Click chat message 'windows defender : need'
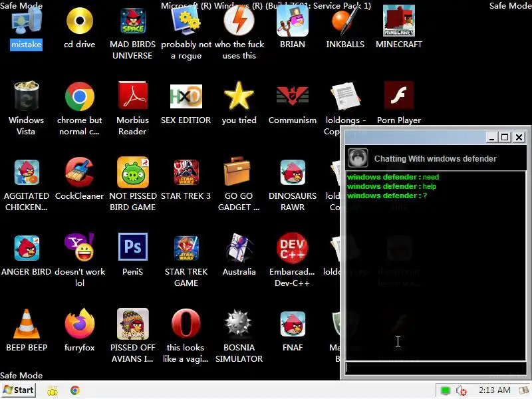532x399 pixels. click(393, 177)
